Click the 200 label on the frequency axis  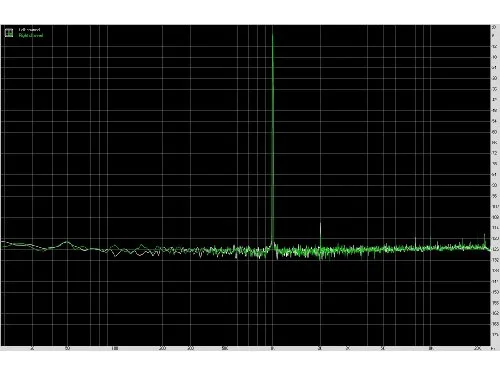click(x=162, y=349)
